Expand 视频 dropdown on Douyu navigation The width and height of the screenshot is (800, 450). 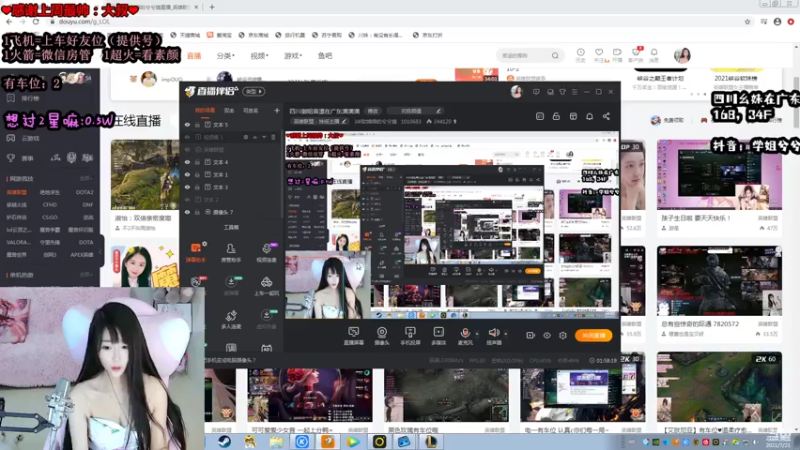[x=259, y=56]
